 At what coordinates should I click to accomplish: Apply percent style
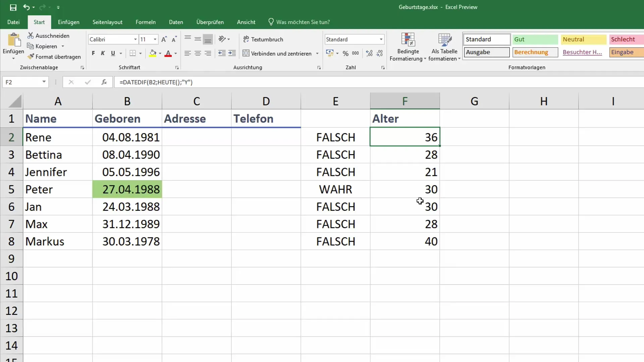pyautogui.click(x=345, y=53)
